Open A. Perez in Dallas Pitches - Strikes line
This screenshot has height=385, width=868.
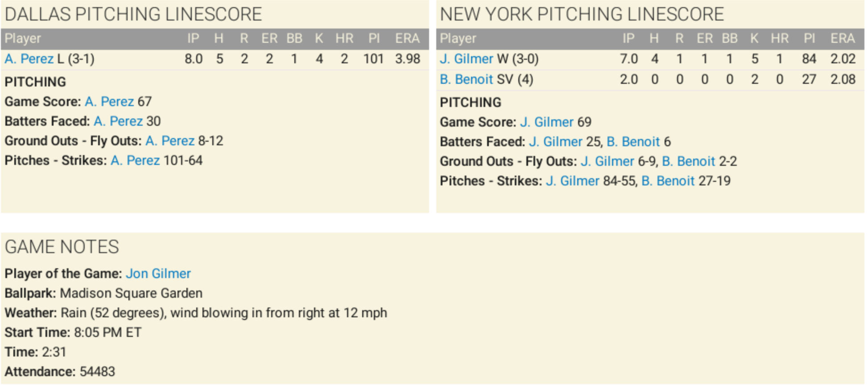135,160
